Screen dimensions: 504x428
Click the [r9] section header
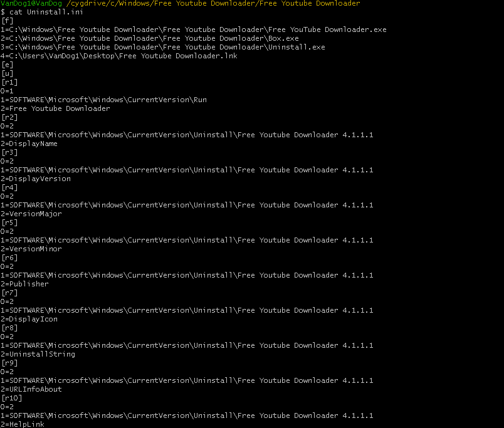point(9,363)
